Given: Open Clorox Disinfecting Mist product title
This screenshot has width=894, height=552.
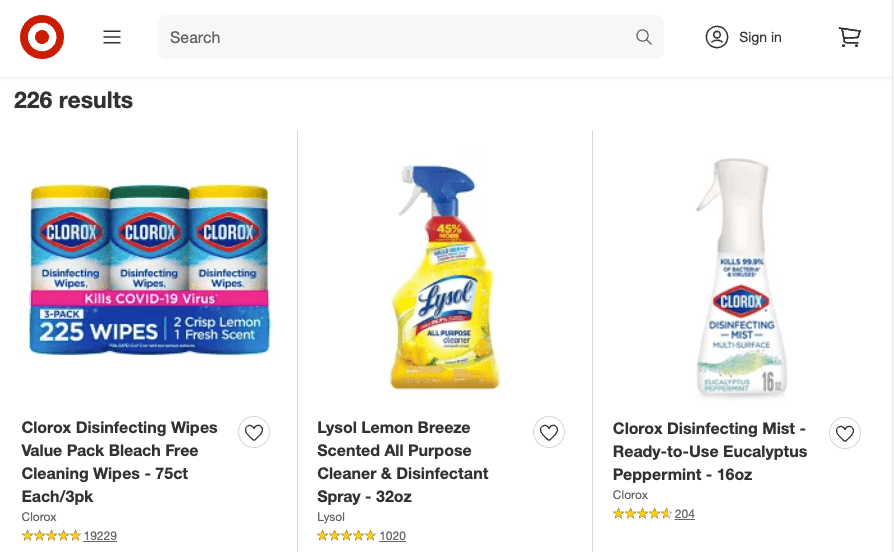Looking at the screenshot, I should coord(710,451).
